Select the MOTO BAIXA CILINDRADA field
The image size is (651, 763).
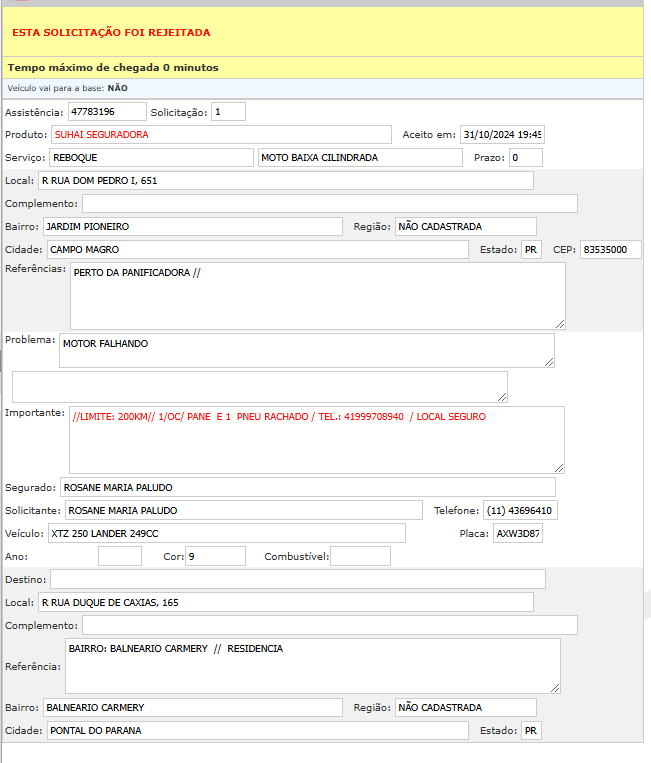pos(360,158)
